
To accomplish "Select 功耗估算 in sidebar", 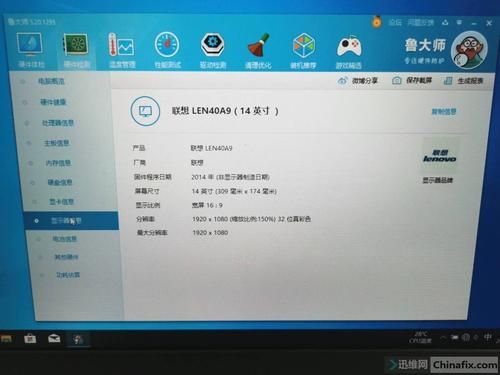I will click(x=68, y=275).
